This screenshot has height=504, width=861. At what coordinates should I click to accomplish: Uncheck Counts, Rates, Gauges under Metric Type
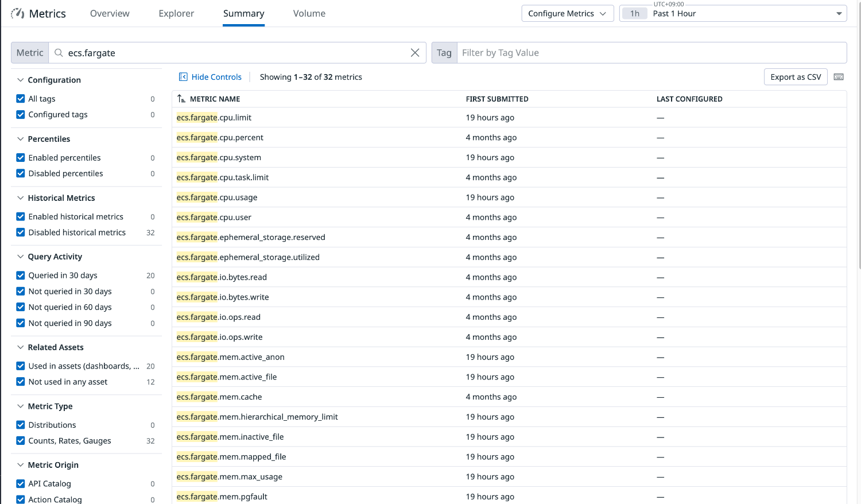(x=20, y=440)
